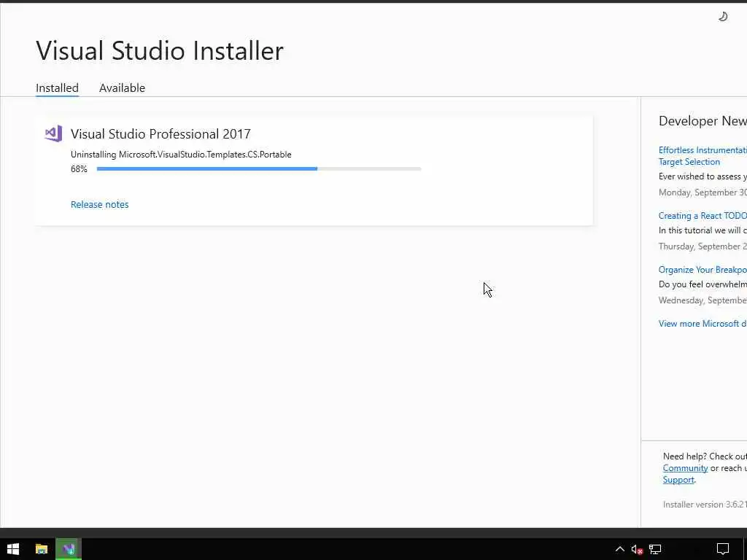Toggle the dark theme moon icon

(723, 17)
